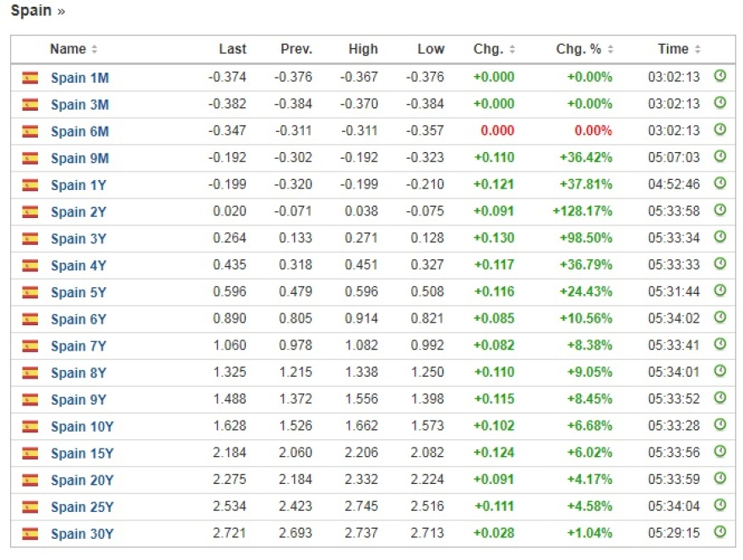Viewport: 743px width, 560px height.
Task: Click the Last column header
Action: tap(232, 49)
